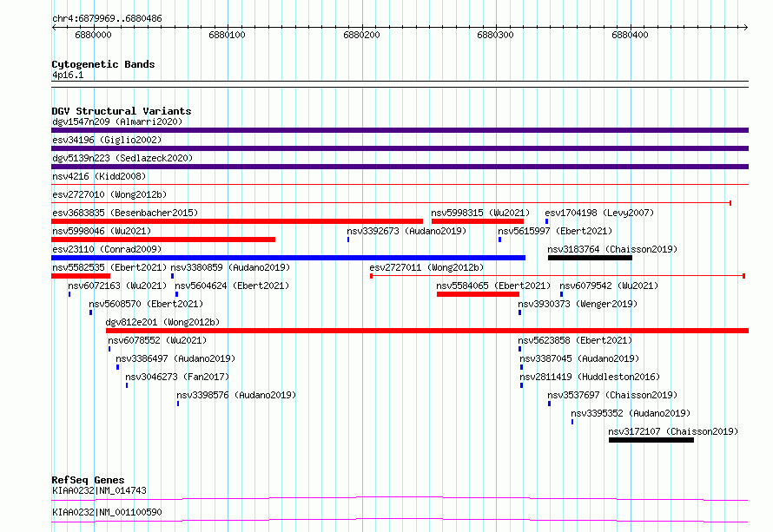The height and width of the screenshot is (532, 773).
Task: Click nsv3398576 (Audano2019) label
Action: [x=236, y=395]
